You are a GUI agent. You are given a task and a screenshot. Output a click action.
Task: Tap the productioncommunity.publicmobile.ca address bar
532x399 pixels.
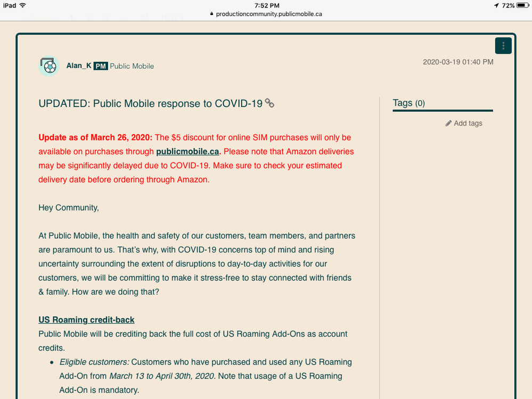click(x=268, y=14)
